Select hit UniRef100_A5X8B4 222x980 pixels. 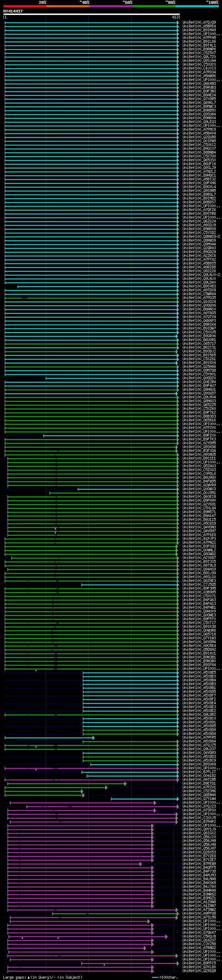(x=199, y=680)
